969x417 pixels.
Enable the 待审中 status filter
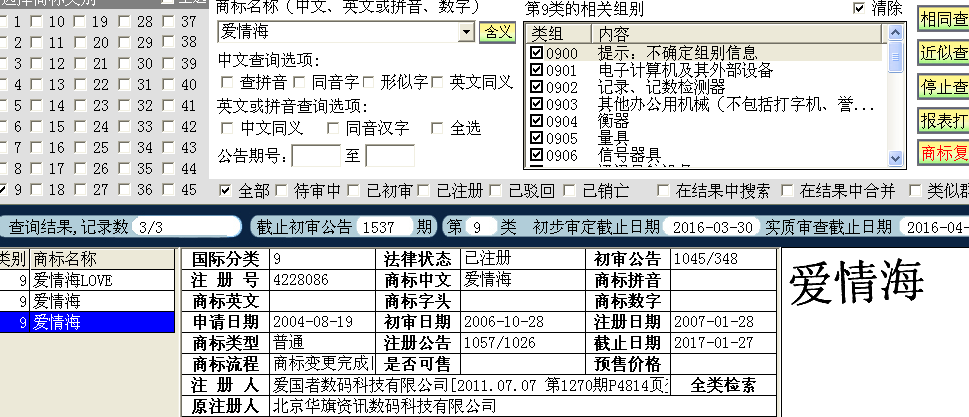click(281, 190)
